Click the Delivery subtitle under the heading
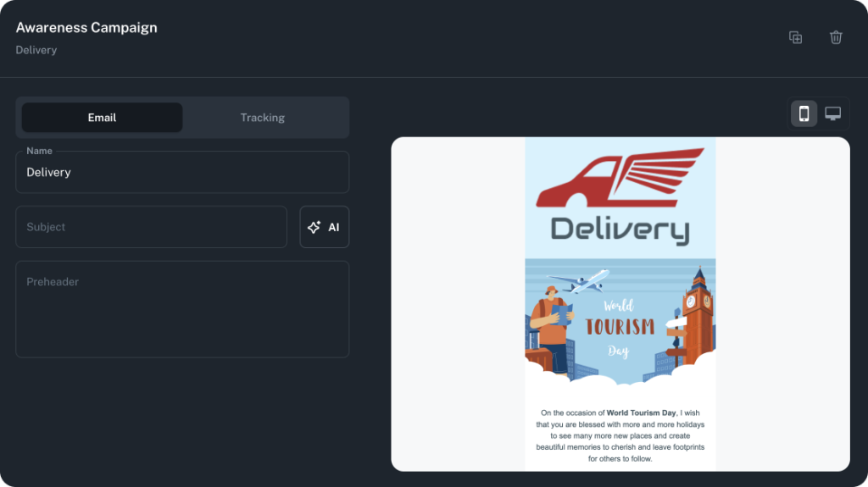This screenshot has width=868, height=487. (x=36, y=50)
